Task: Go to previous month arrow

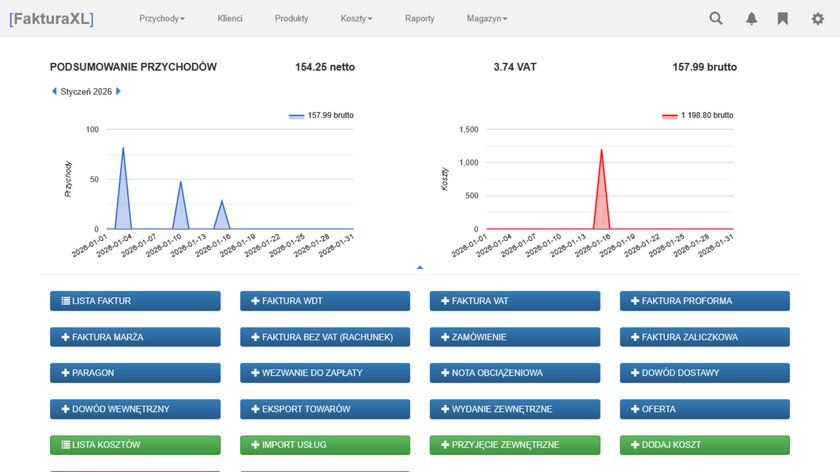Action: [x=54, y=91]
